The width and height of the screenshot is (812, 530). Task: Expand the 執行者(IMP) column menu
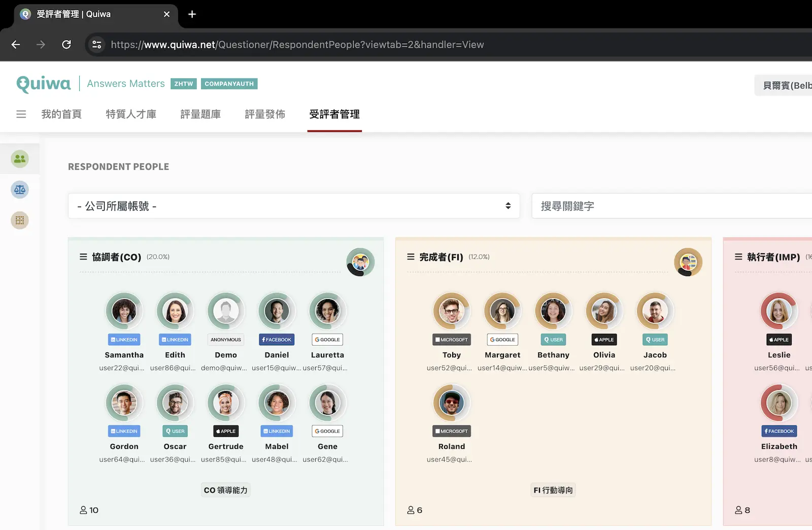(738, 257)
